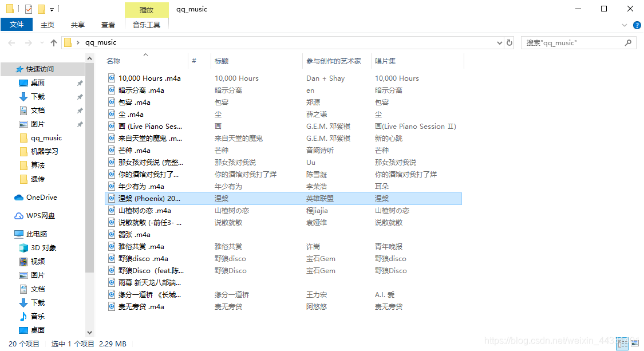The height and width of the screenshot is (351, 644).
Task: Sort by the # column header
Action: [194, 61]
